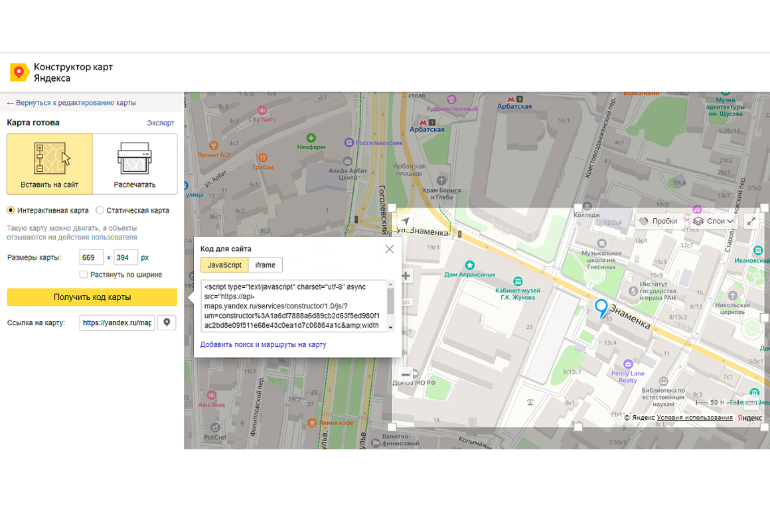
Task: Click the location pin icon beside map link
Action: coord(167,322)
